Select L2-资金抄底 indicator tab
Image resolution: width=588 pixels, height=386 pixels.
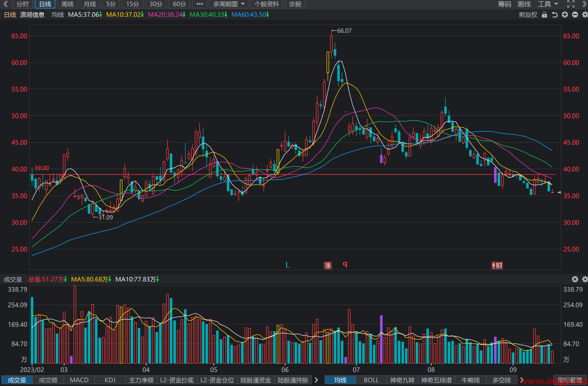coord(177,380)
